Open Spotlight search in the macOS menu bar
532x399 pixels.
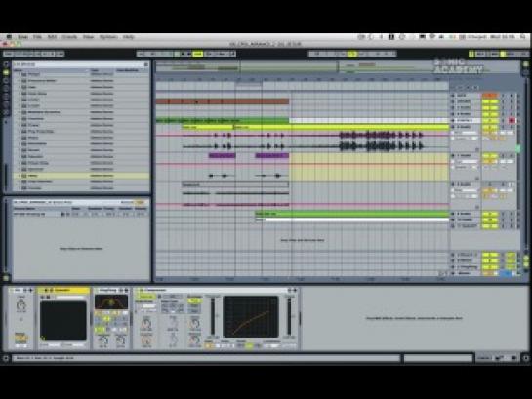pos(524,37)
